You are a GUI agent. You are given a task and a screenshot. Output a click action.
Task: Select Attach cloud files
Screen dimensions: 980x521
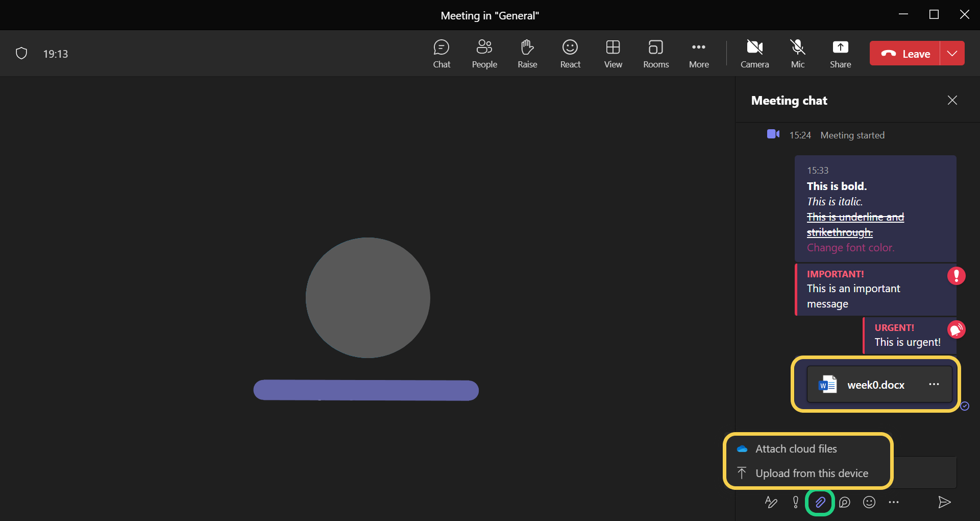click(796, 449)
